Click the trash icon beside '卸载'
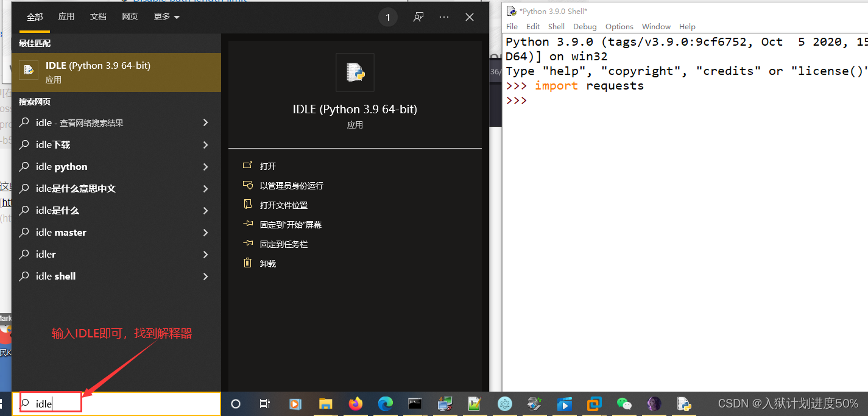868x416 pixels. pos(247,263)
